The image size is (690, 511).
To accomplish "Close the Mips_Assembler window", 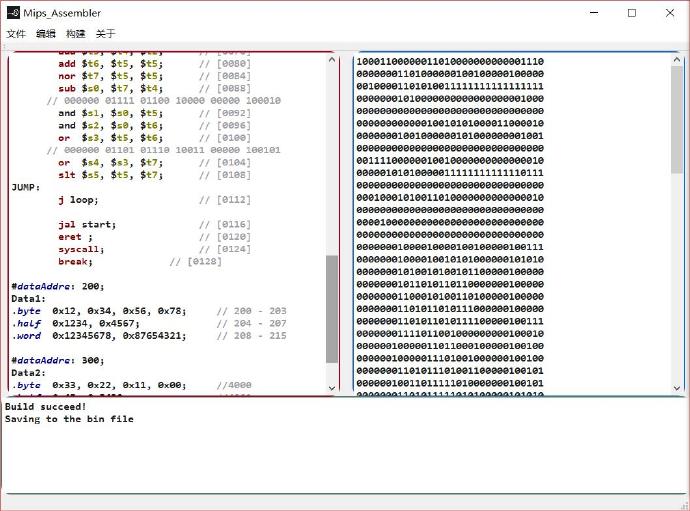I will coord(670,13).
